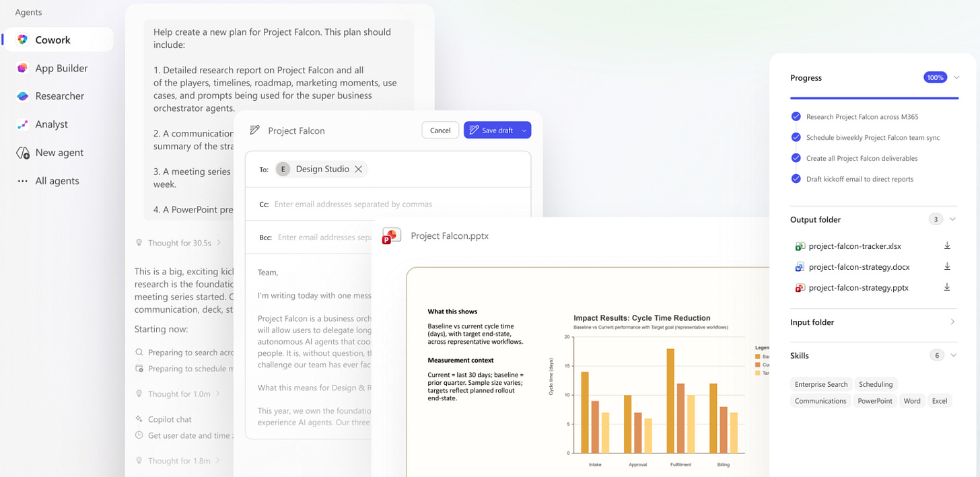The height and width of the screenshot is (477, 980).
Task: Expand the 'Thought for 1.0m' section
Action: [178, 394]
